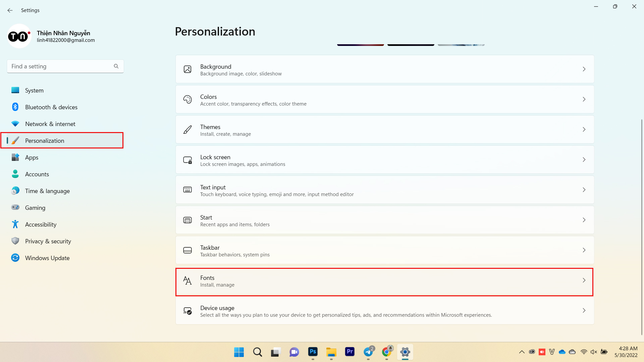Open Chrome browser from taskbar

point(387,352)
